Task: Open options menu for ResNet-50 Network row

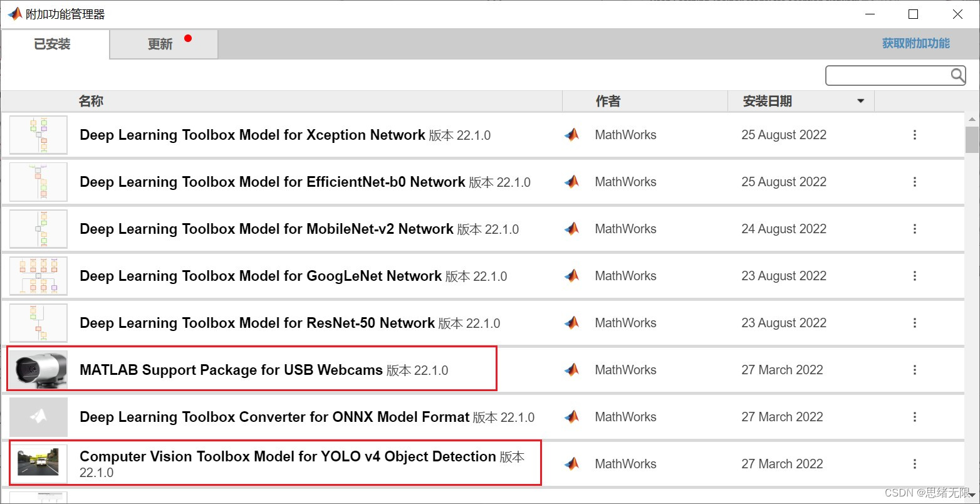Action: coord(915,323)
